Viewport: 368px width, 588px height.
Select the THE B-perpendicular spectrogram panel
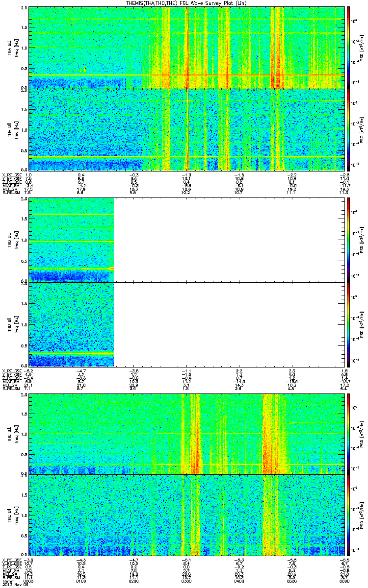click(186, 433)
